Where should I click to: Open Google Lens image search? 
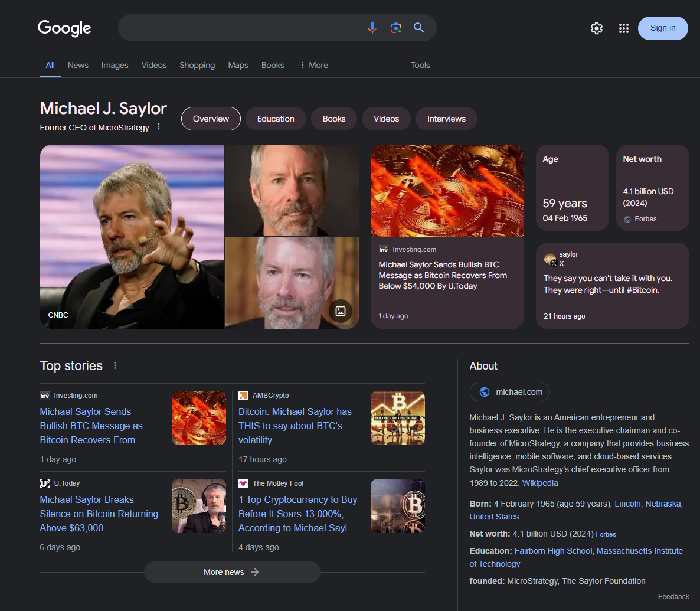click(395, 28)
